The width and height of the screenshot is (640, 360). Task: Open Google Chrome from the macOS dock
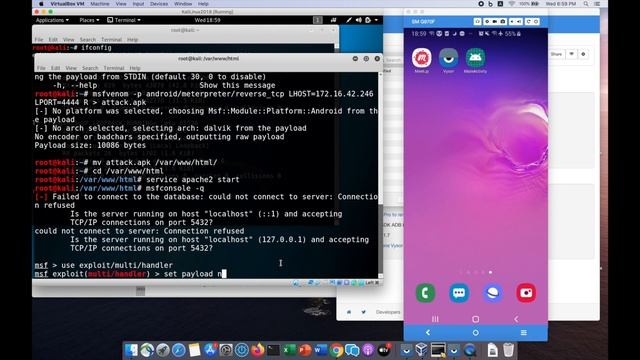(x=336, y=350)
